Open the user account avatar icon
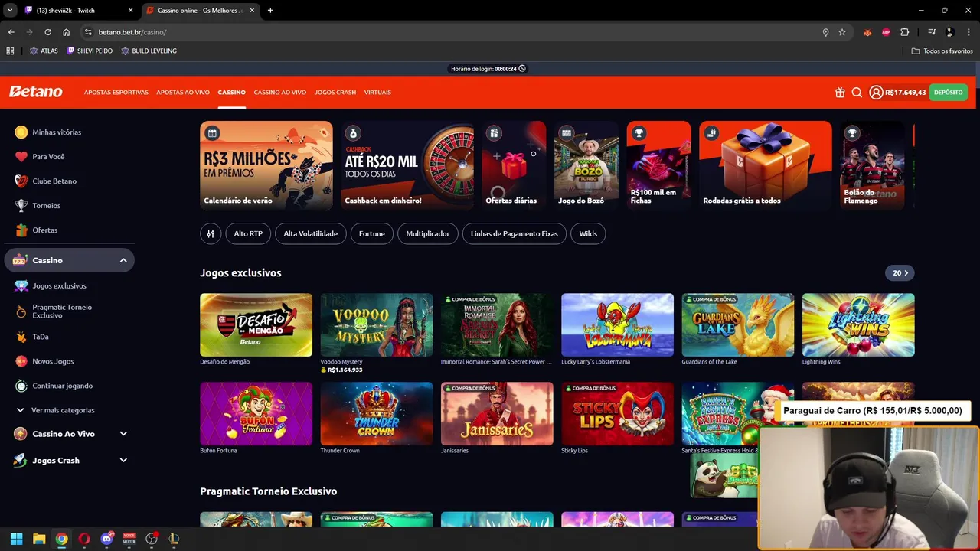Viewport: 980px width, 551px height. coord(876,93)
